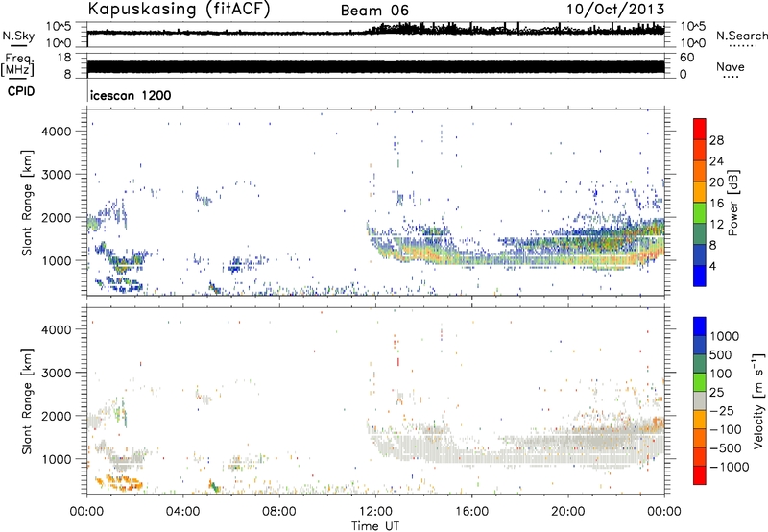Click the 'Beam 06' label

(374, 11)
